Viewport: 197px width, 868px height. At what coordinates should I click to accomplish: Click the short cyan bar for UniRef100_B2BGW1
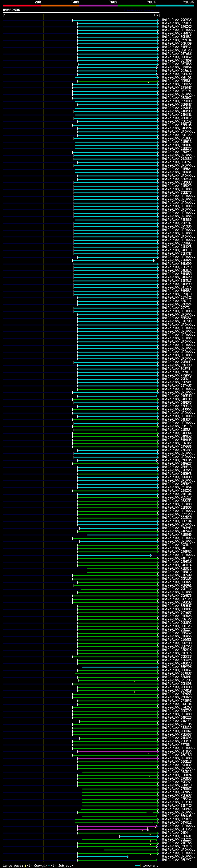[139, 836]
